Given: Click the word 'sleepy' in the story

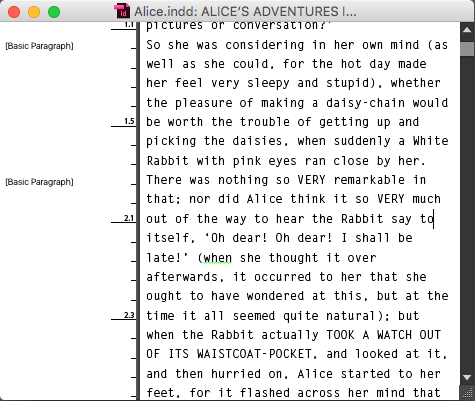Looking at the screenshot, I should (268, 83).
